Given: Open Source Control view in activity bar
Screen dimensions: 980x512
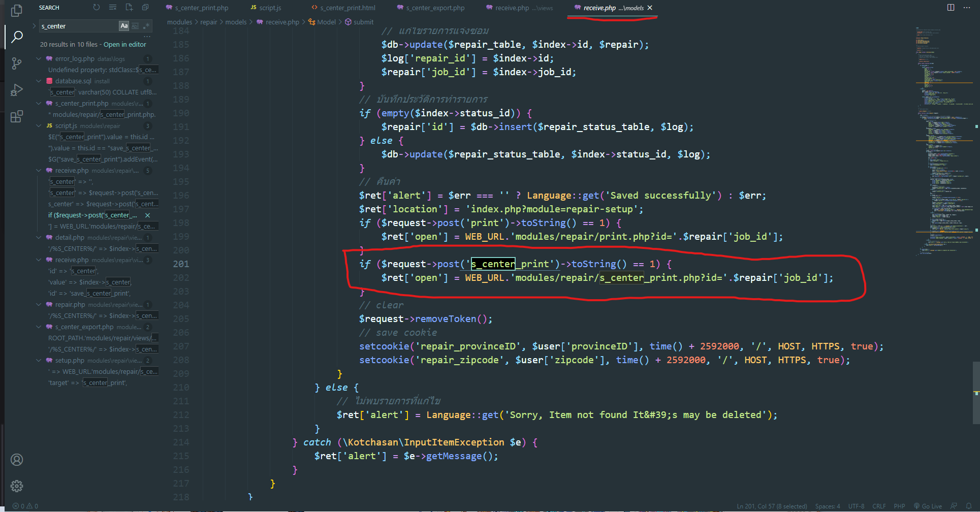Looking at the screenshot, I should point(16,63).
